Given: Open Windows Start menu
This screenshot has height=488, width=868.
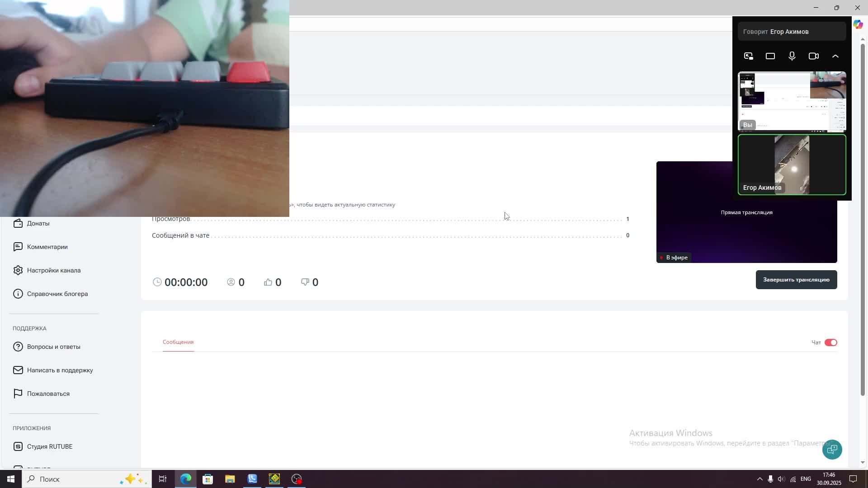Looking at the screenshot, I should (11, 479).
